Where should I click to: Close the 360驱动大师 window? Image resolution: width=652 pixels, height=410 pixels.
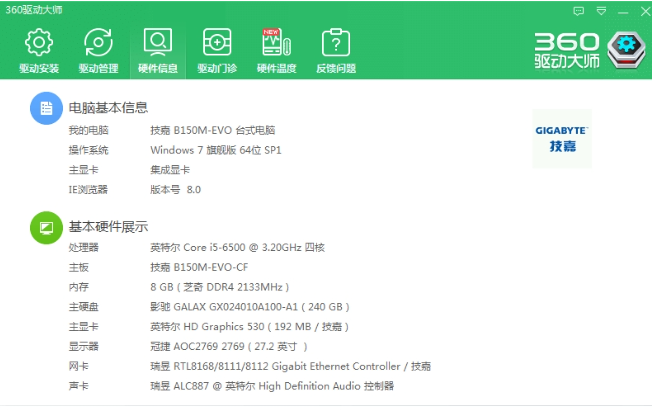[x=645, y=11]
